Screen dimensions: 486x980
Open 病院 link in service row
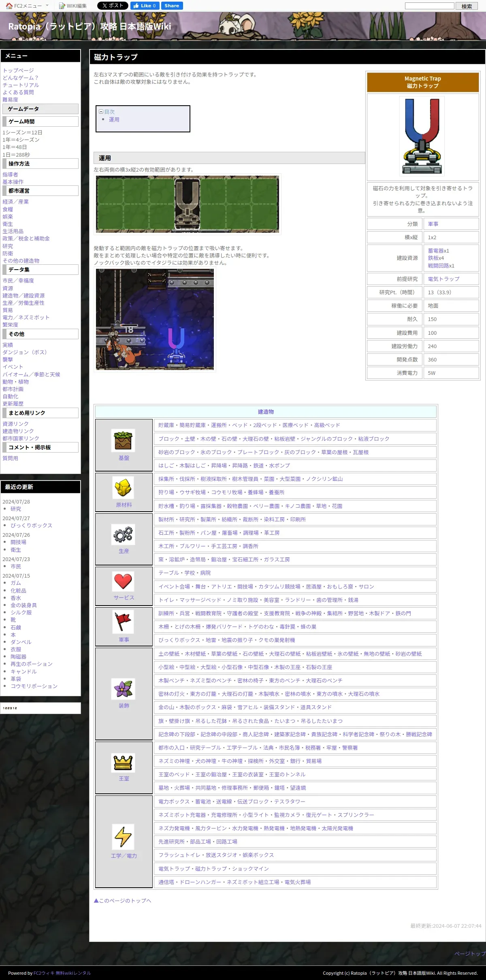(205, 573)
